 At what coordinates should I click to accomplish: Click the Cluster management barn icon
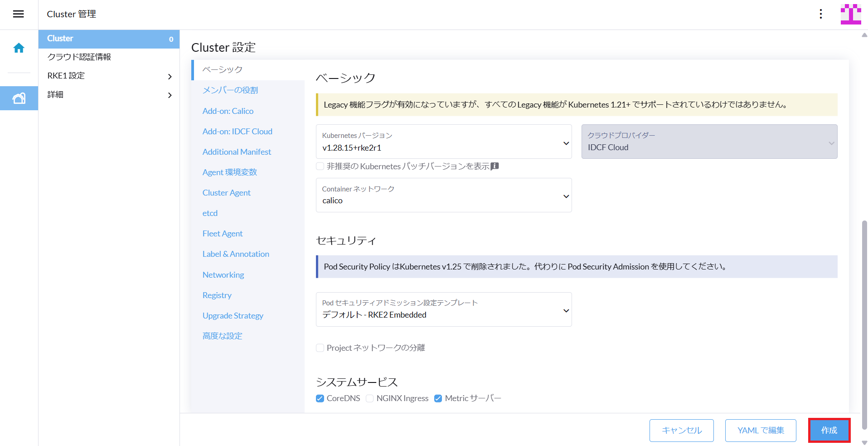point(19,98)
